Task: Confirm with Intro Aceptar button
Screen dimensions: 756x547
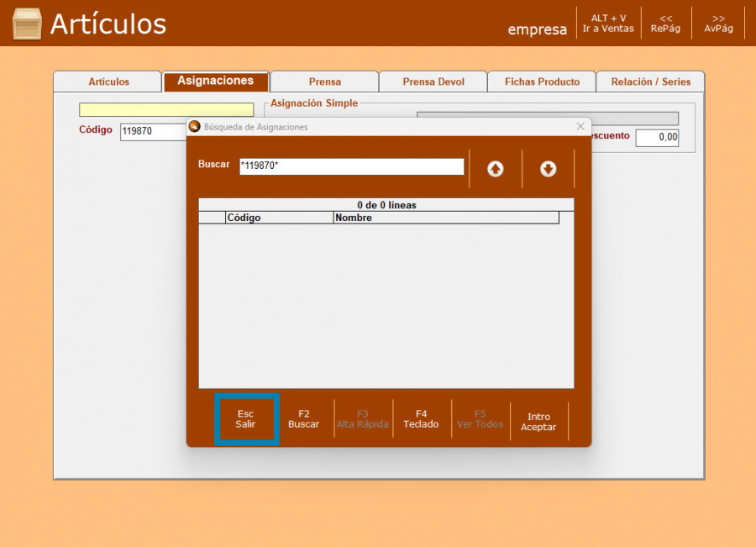Action: 538,422
